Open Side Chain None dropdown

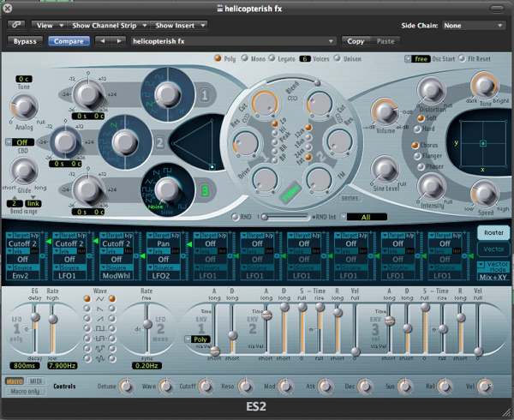pos(474,25)
